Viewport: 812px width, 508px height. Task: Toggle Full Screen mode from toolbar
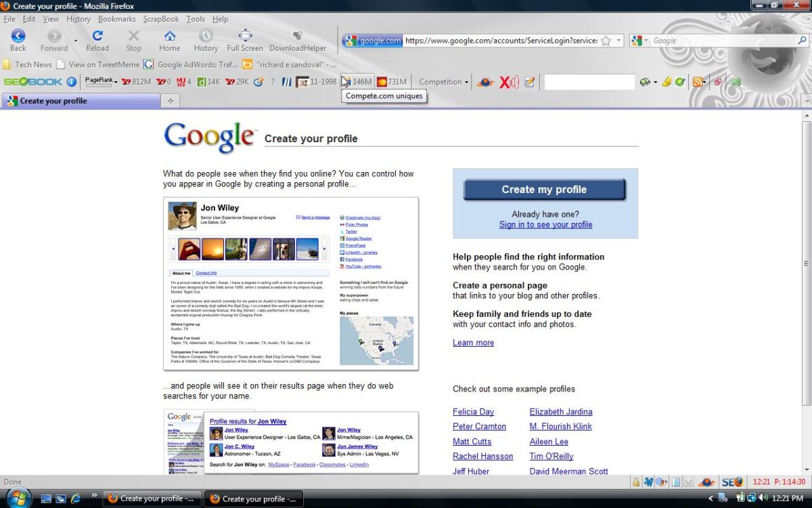pos(245,40)
